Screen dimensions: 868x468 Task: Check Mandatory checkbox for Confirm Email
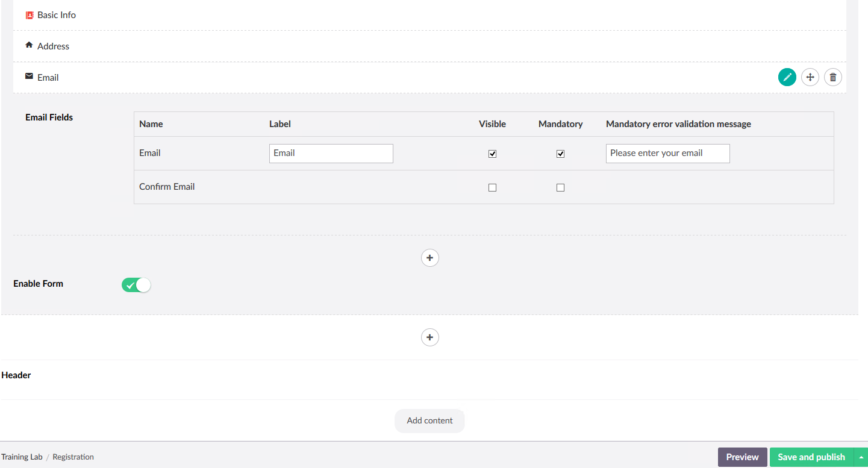[x=560, y=187]
